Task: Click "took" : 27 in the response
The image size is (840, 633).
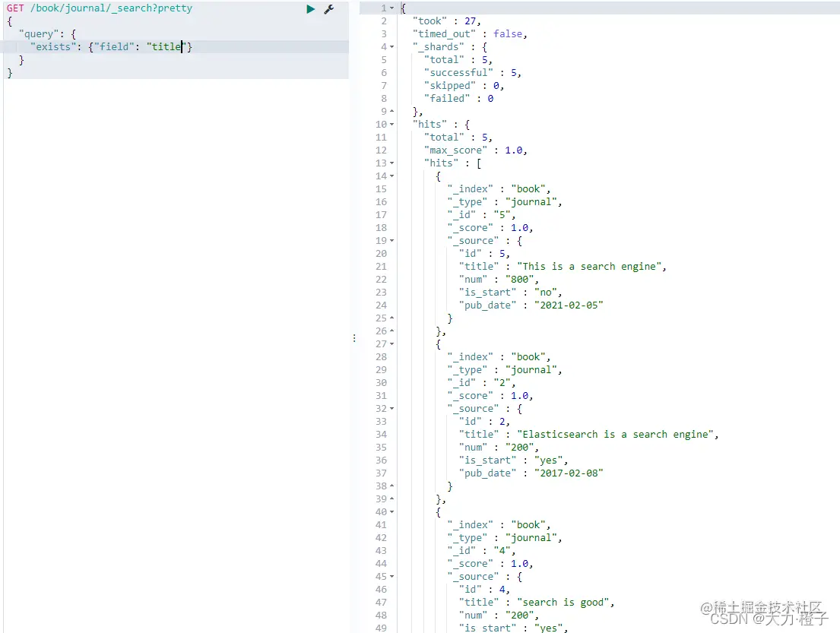Action: [447, 21]
